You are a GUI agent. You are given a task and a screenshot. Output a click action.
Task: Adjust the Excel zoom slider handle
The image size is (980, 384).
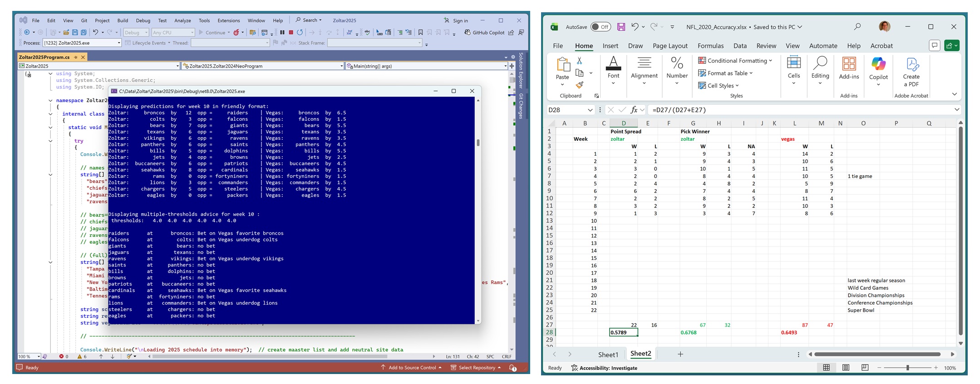pos(908,368)
